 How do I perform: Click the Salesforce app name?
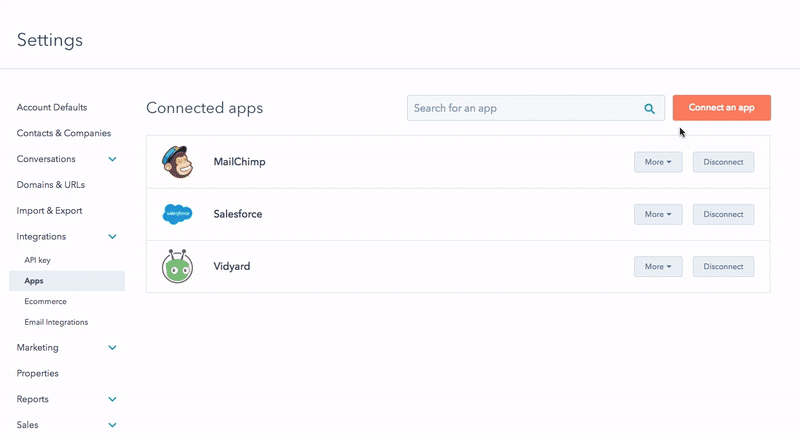coord(238,214)
